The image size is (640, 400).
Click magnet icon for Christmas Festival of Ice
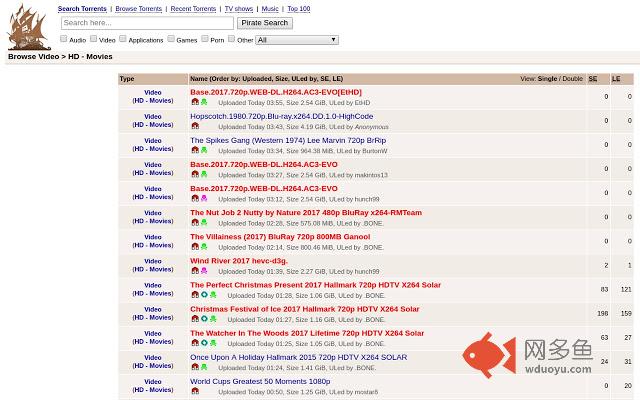pyautogui.click(x=195, y=319)
